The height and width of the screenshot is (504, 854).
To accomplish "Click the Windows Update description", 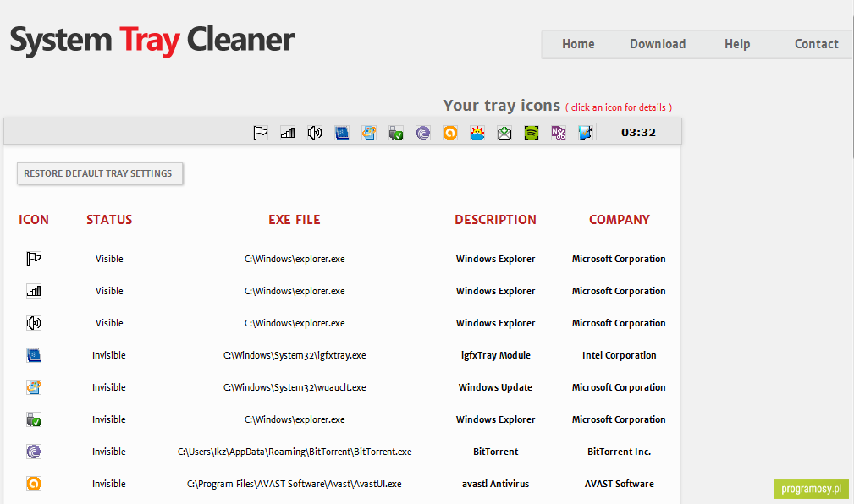I will (495, 387).
